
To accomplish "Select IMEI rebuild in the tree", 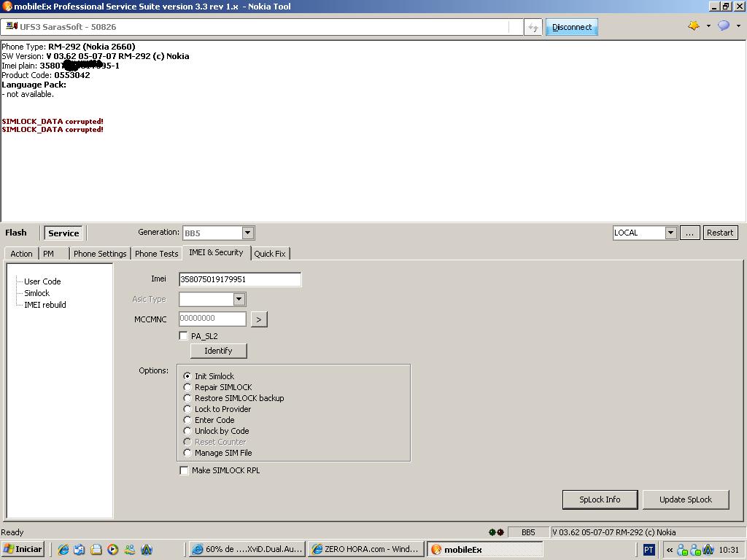I will tap(44, 305).
